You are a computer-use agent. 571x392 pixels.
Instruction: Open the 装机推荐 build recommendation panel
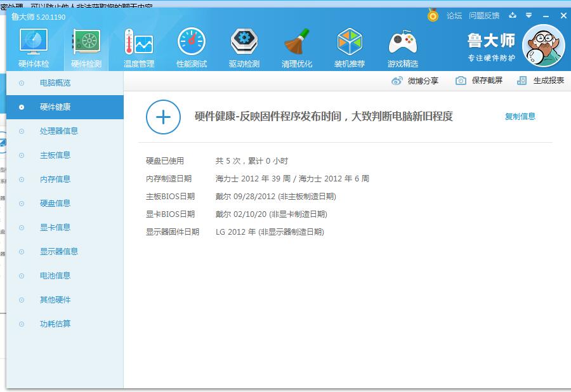tap(349, 44)
